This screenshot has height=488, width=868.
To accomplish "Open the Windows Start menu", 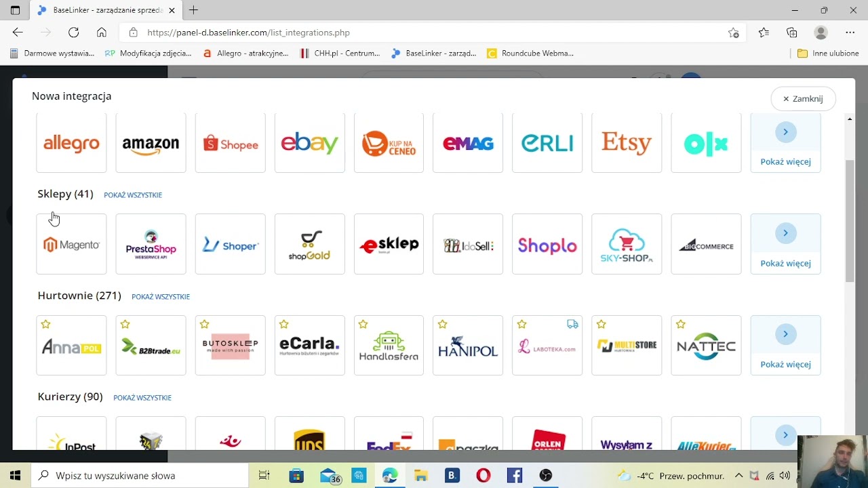I will point(15,476).
